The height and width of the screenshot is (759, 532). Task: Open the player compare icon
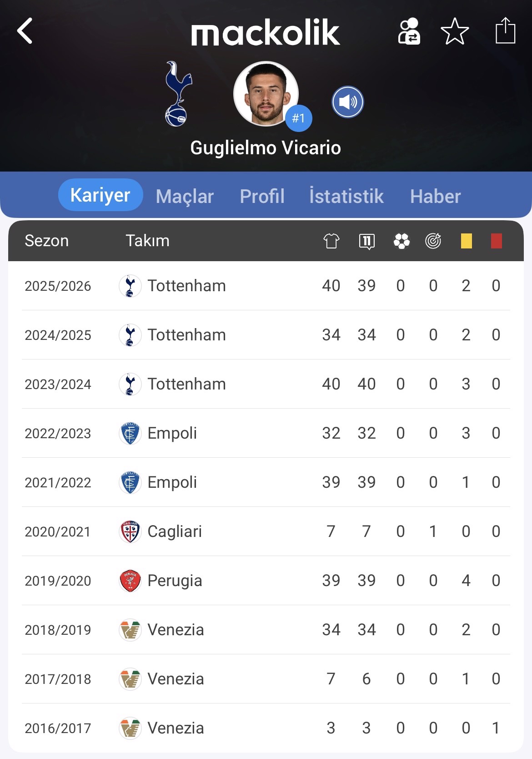tap(409, 31)
